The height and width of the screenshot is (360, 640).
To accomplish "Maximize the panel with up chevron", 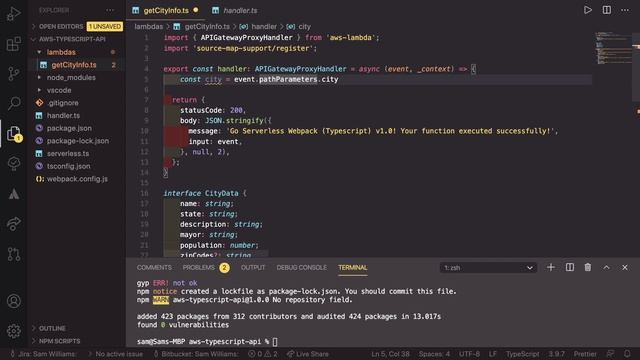I will tap(607, 267).
